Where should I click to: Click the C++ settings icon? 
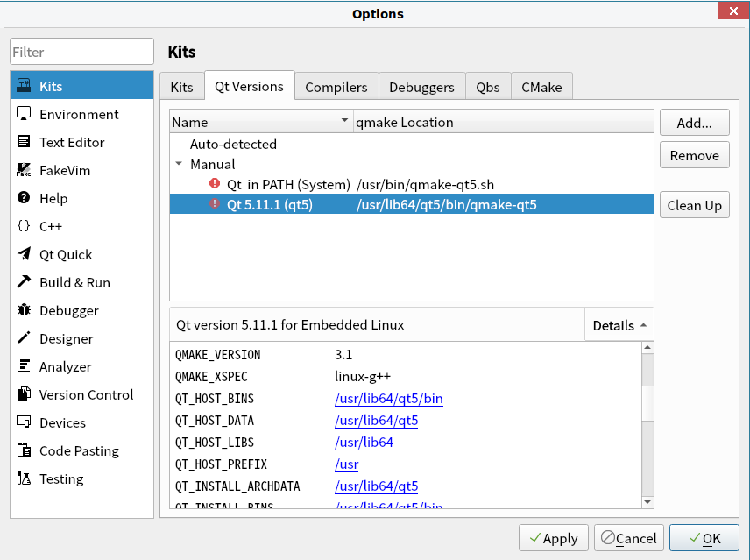pyautogui.click(x=24, y=226)
